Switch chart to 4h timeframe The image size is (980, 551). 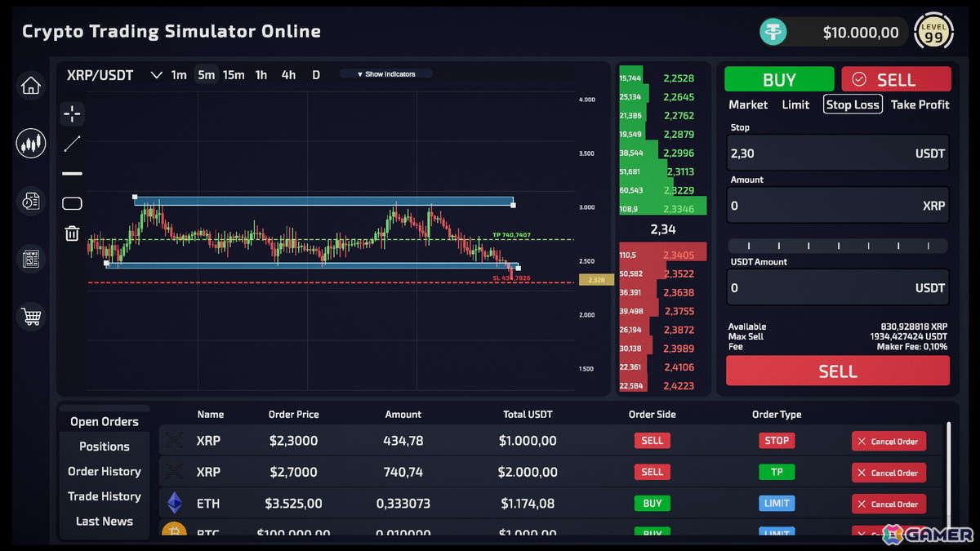288,75
